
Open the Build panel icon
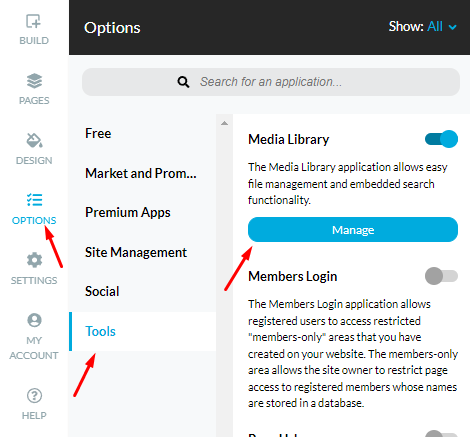click(34, 21)
